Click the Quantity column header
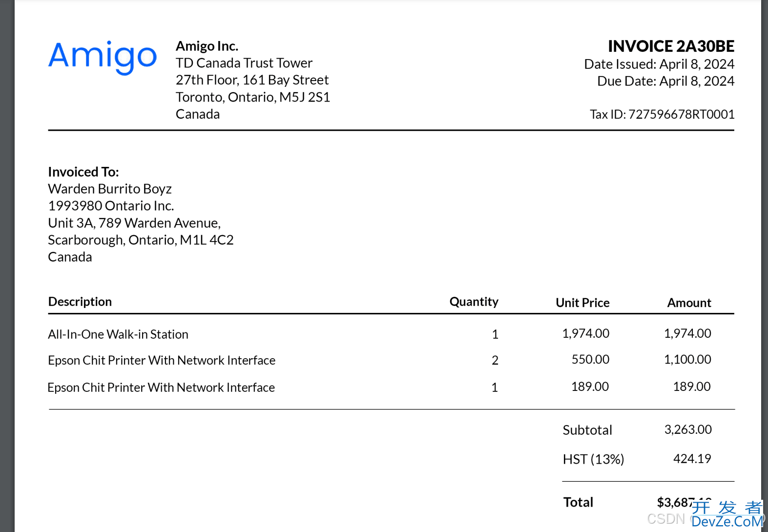The image size is (768, 532). pos(474,302)
